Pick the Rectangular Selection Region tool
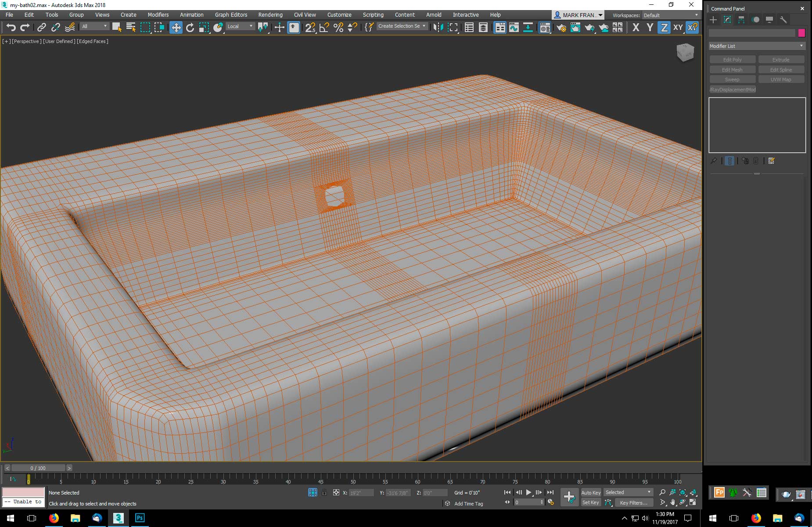The height and width of the screenshot is (527, 812). coord(145,27)
